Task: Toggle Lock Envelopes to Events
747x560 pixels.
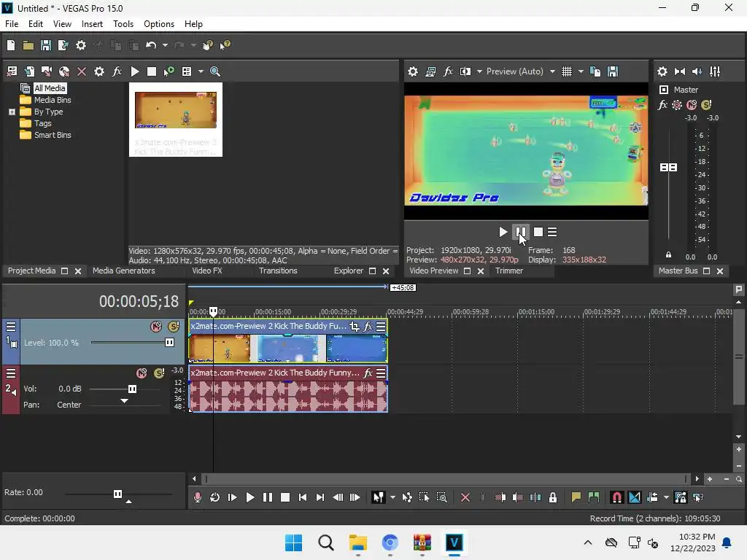Action: (x=681, y=497)
